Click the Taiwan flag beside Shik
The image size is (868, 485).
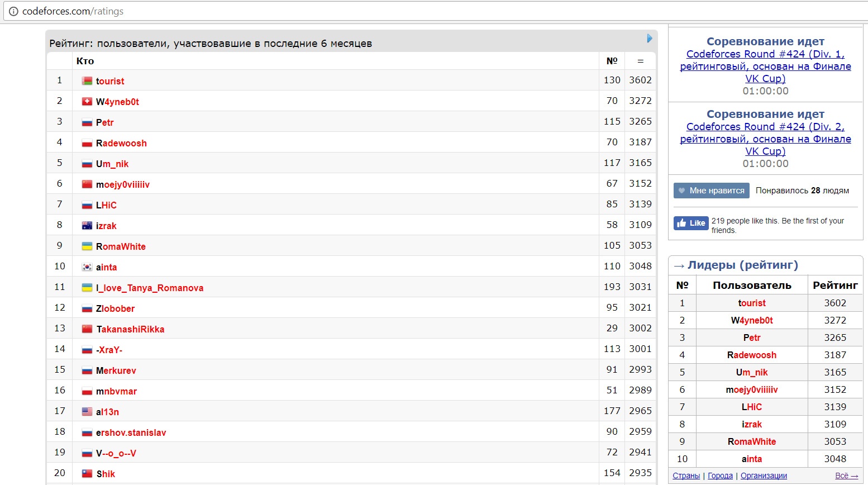coord(87,474)
